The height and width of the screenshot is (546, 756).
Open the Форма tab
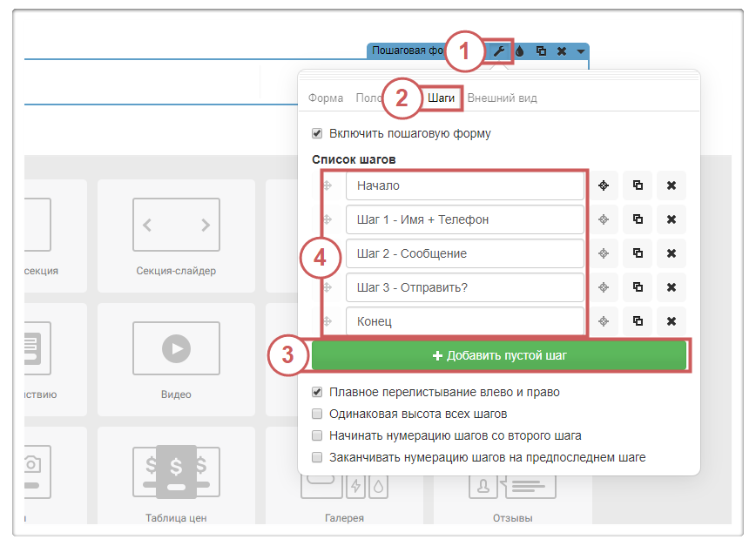pos(326,98)
